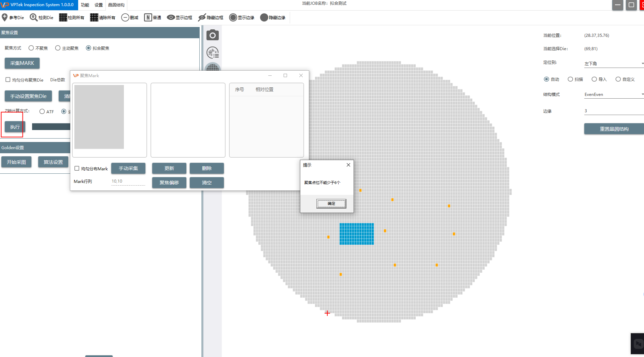Select the 检测Die magnifier tool
The height and width of the screenshot is (357, 644).
(33, 17)
